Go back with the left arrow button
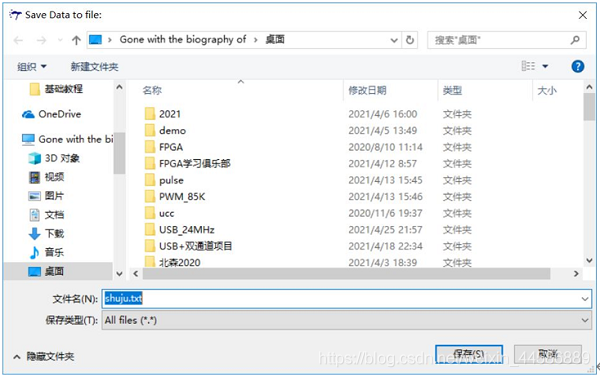 [x=18, y=40]
